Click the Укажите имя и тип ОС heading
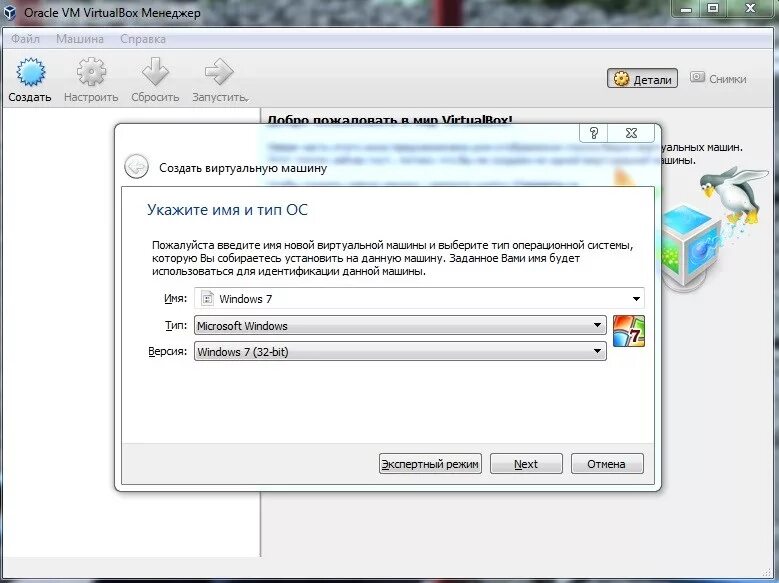Image resolution: width=779 pixels, height=583 pixels. click(x=227, y=210)
